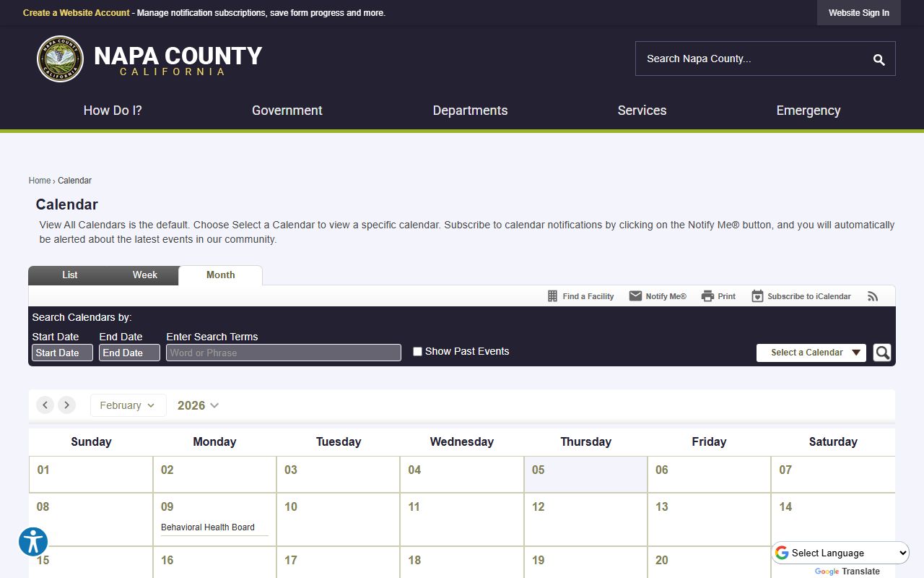
Task: Click the Start Date field
Action: pyautogui.click(x=62, y=353)
